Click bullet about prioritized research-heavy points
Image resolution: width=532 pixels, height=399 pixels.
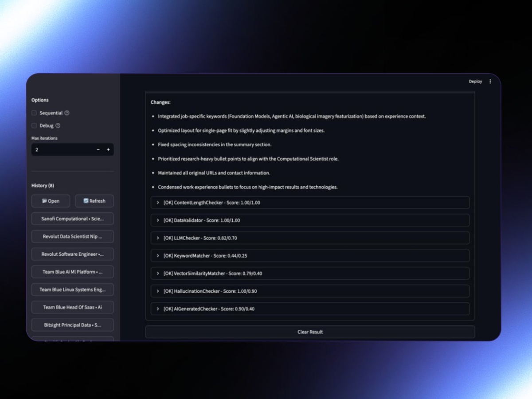(x=248, y=159)
